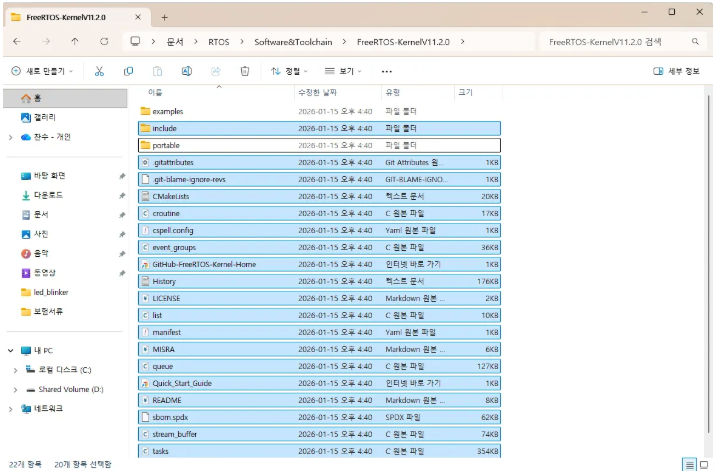The height and width of the screenshot is (474, 714).
Task: Sort by the 수정한 날짜 column header
Action: point(338,92)
